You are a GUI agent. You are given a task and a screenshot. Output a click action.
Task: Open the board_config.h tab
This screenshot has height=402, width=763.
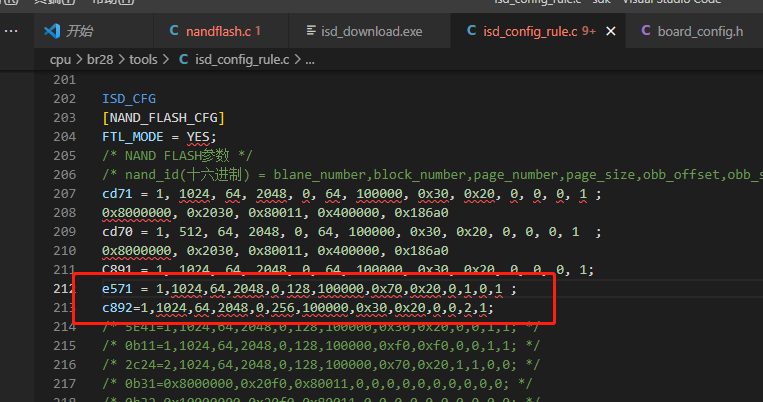(x=694, y=31)
